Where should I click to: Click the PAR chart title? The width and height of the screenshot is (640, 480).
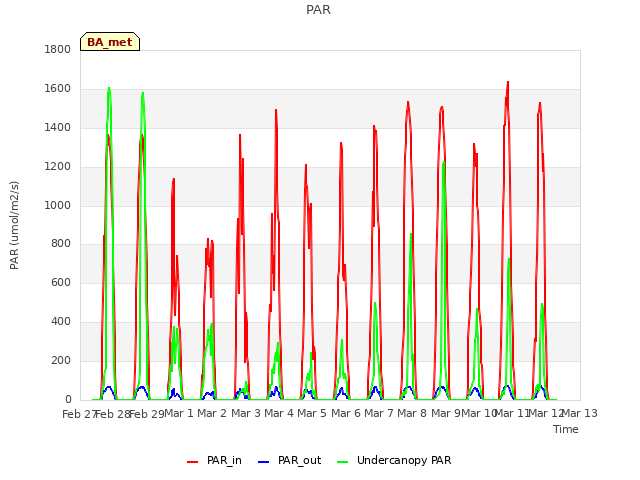point(318,10)
